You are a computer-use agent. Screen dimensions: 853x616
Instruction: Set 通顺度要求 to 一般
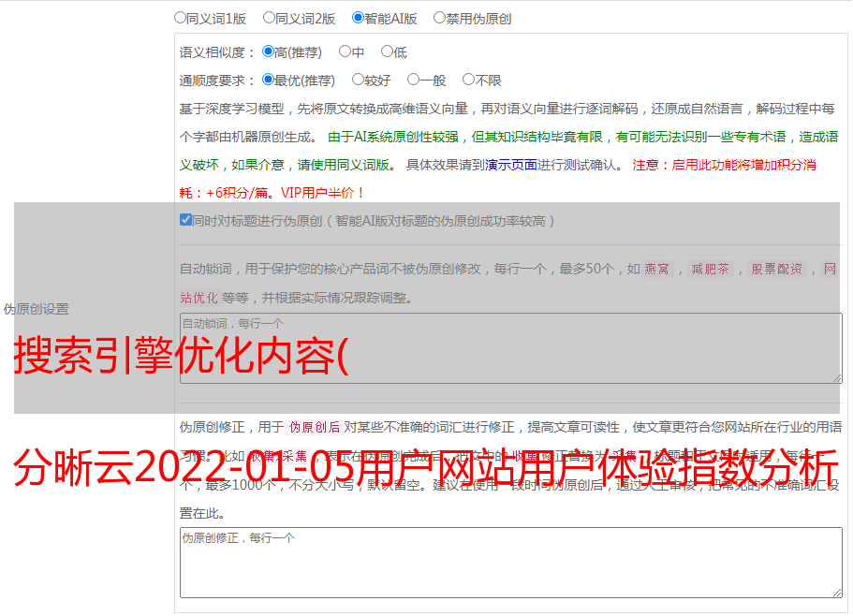[413, 80]
